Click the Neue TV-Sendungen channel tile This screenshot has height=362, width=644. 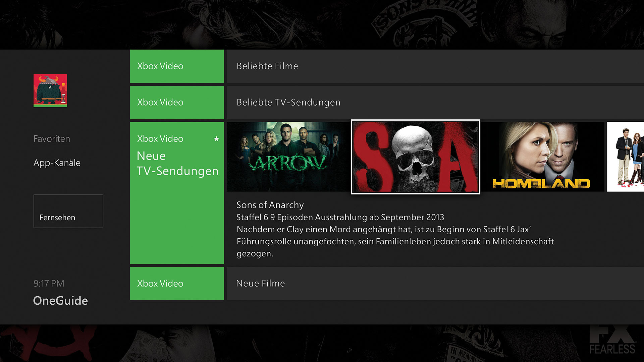[177, 193]
